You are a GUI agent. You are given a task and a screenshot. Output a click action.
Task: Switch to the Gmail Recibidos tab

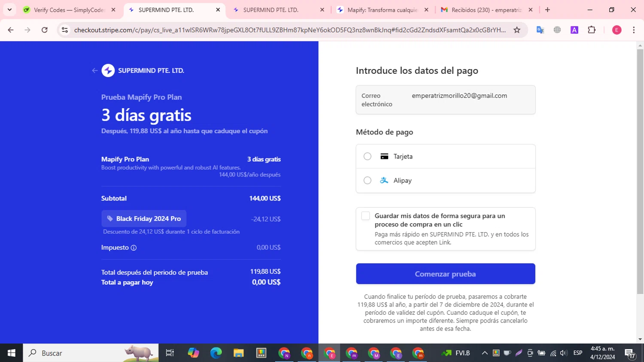click(487, 10)
